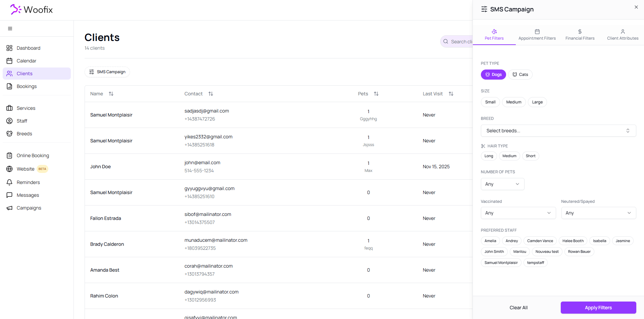
Task: Click the Apply Filters button
Action: point(598,308)
